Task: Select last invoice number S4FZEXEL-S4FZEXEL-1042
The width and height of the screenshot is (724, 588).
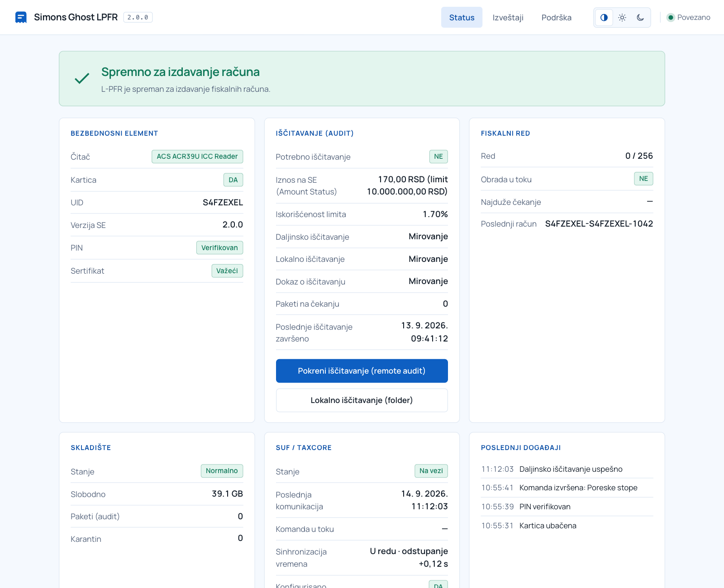Action: pos(599,223)
